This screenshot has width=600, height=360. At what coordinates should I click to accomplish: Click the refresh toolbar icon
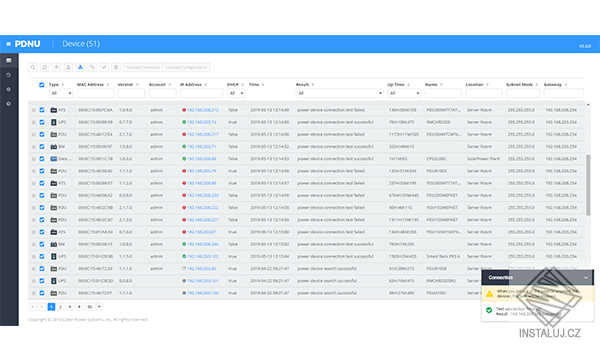point(45,67)
